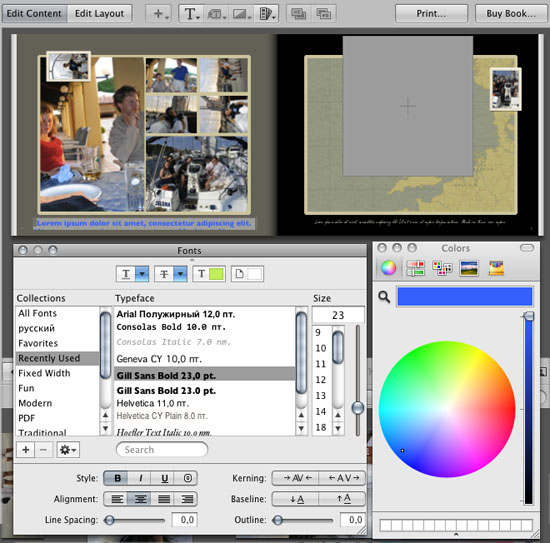Set alignment to justified
Image resolution: width=550 pixels, height=543 pixels.
[164, 499]
